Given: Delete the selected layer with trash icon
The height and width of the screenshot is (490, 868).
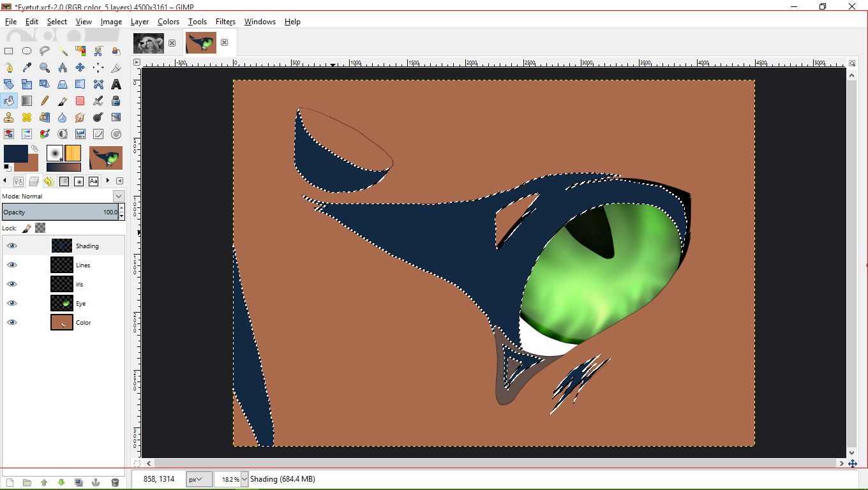Looking at the screenshot, I should coord(115,483).
